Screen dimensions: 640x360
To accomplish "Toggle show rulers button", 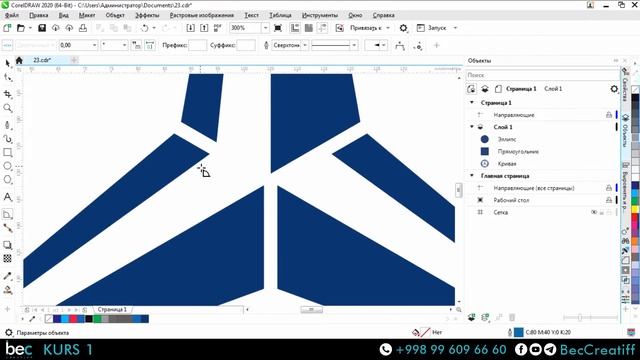I will 295,28.
